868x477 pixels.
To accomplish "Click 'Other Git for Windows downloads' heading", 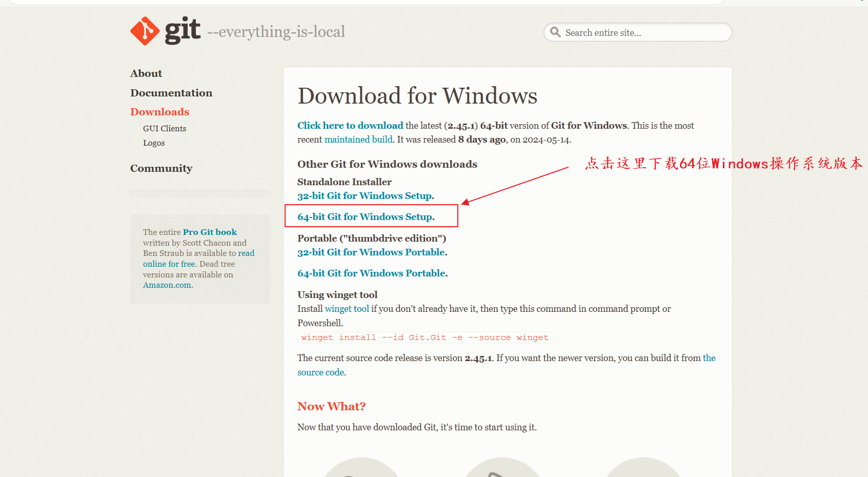I will click(x=387, y=164).
